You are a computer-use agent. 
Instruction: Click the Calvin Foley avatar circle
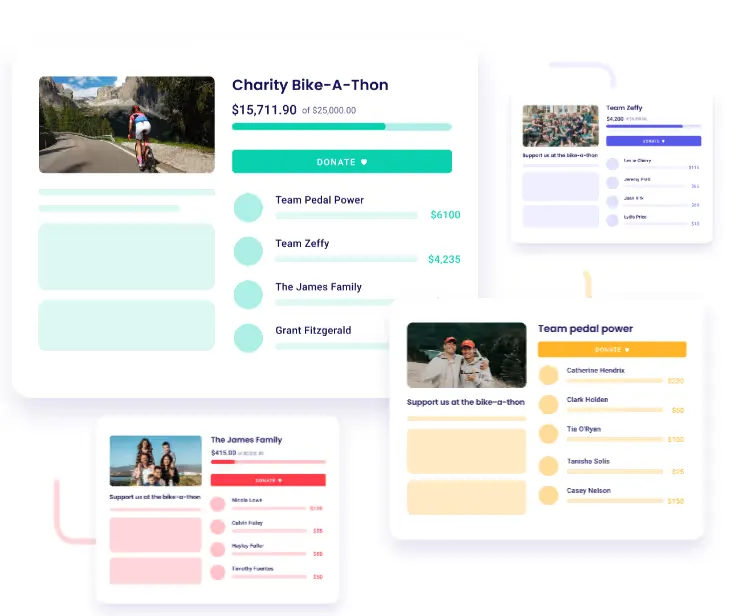(x=218, y=527)
